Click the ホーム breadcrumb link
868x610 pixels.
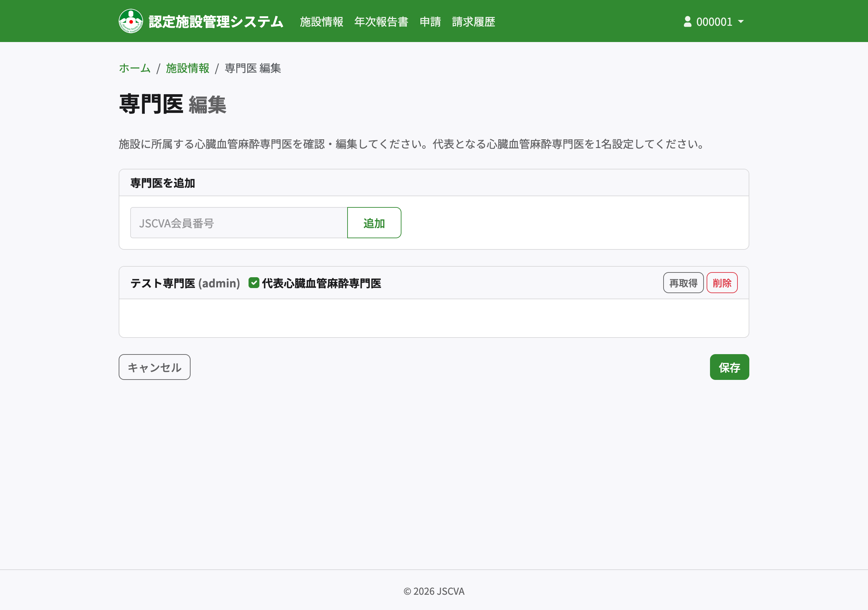(x=134, y=68)
